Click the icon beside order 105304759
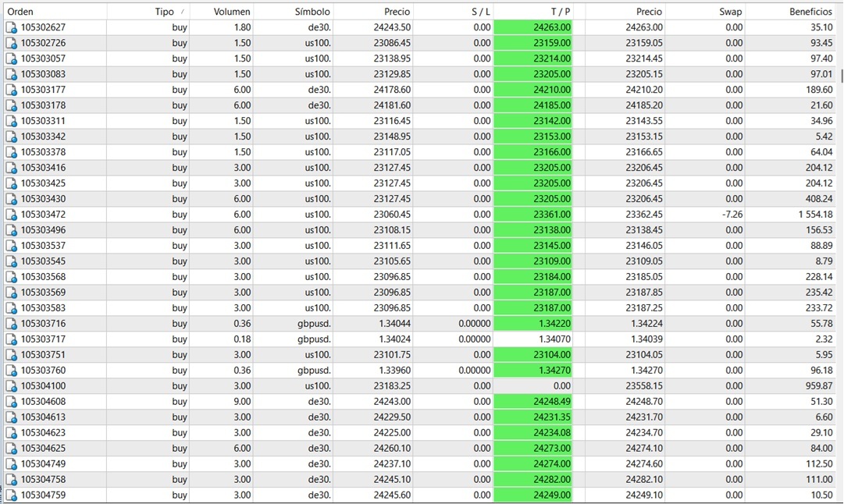Screen dimensions: 844x504 pos(11,495)
